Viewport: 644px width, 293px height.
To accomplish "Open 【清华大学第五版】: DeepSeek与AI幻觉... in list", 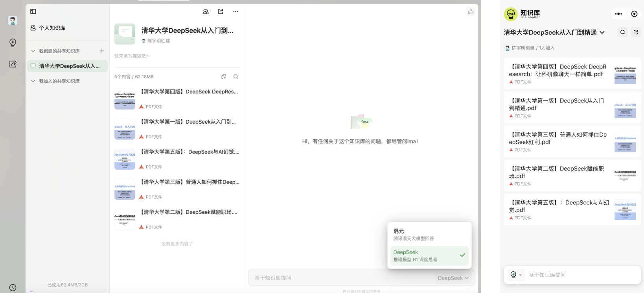I will click(x=177, y=159).
